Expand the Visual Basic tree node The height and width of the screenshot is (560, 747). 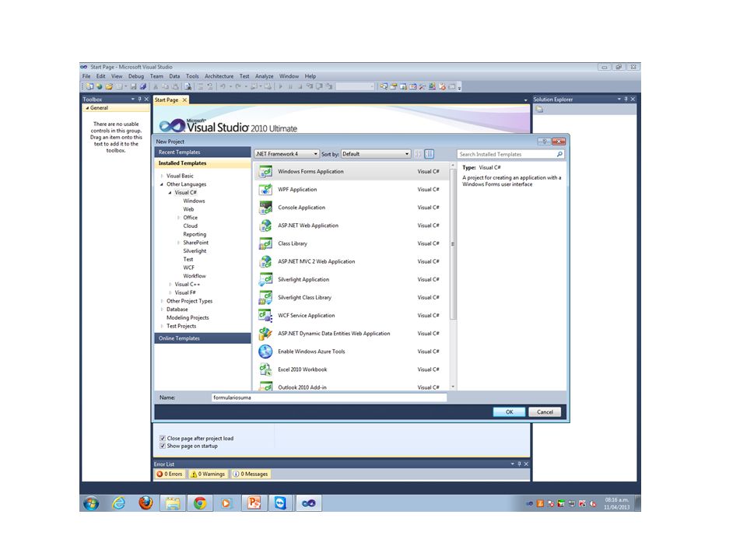tap(162, 176)
